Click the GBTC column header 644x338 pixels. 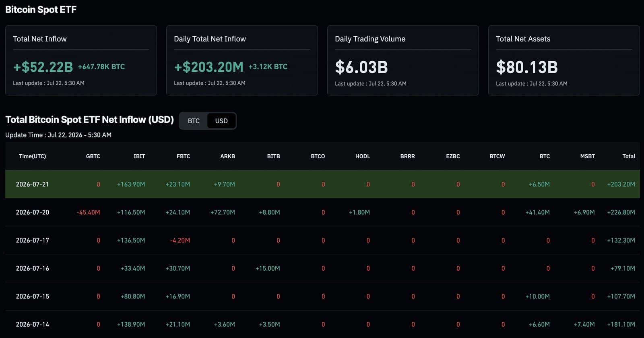point(93,156)
